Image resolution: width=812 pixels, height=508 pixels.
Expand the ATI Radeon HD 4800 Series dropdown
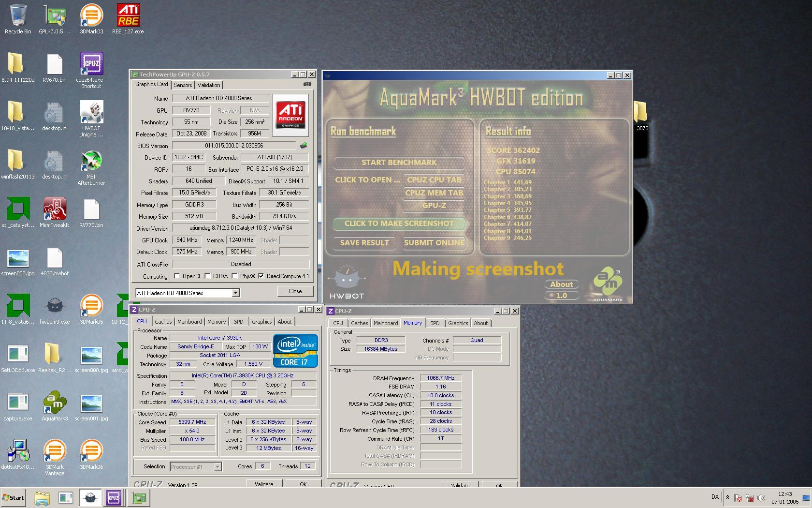[235, 293]
